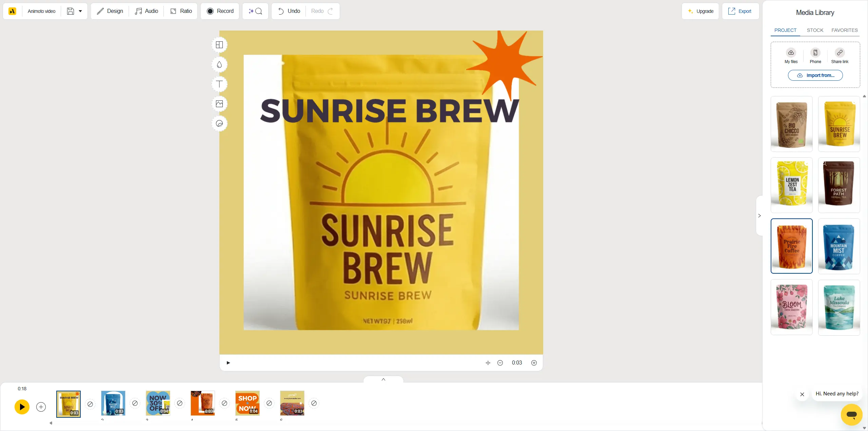Export the video

(x=740, y=11)
